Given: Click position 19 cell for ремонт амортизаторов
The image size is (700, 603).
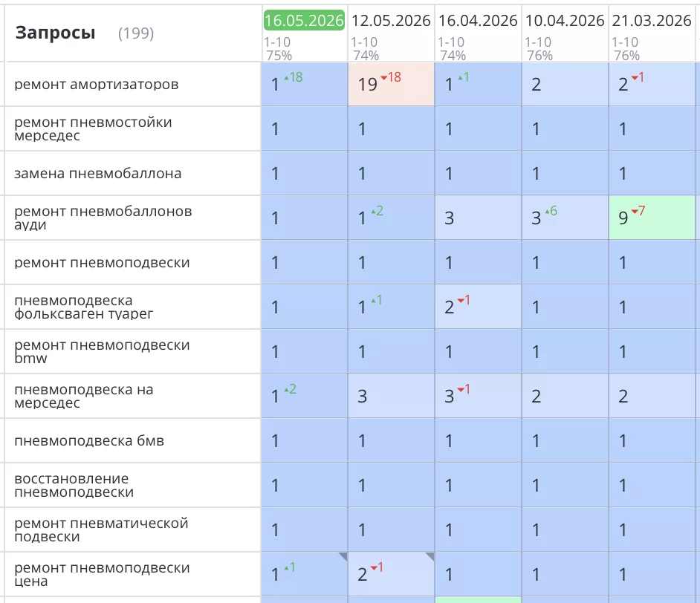Looking at the screenshot, I should tap(391, 85).
